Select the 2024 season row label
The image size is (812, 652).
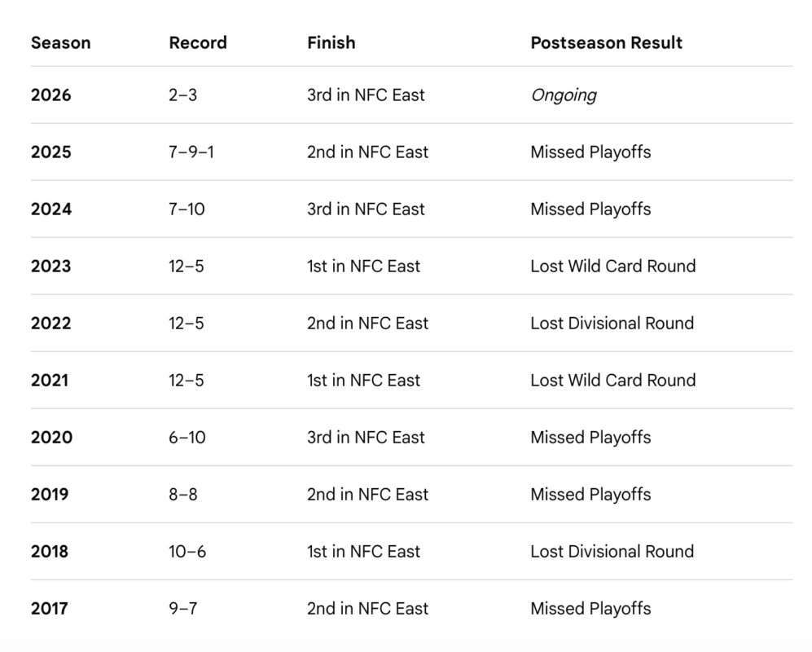[50, 209]
